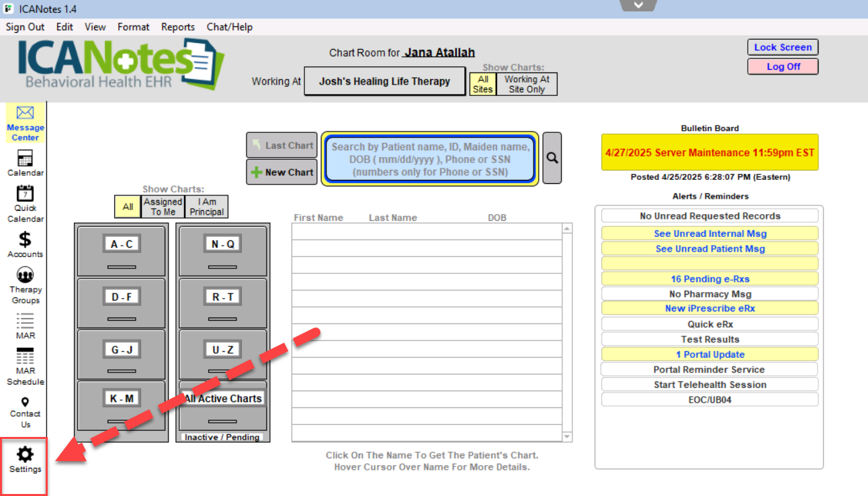
Task: Expand the top collapsed chevron tab
Action: 638,5
